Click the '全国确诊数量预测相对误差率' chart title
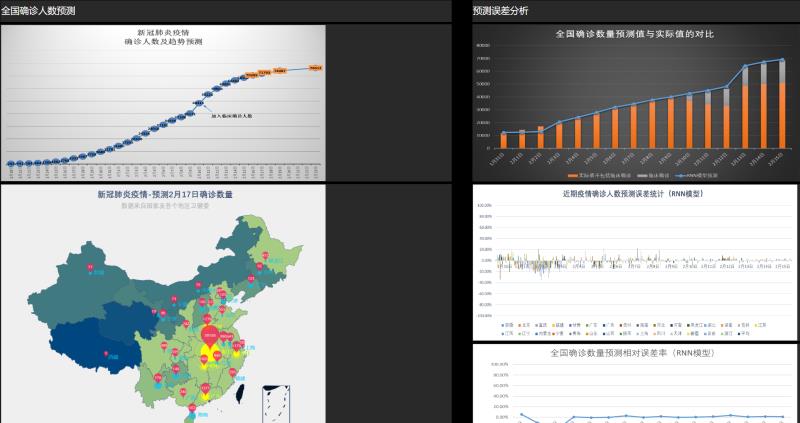This screenshot has height=423, width=800. (x=633, y=353)
